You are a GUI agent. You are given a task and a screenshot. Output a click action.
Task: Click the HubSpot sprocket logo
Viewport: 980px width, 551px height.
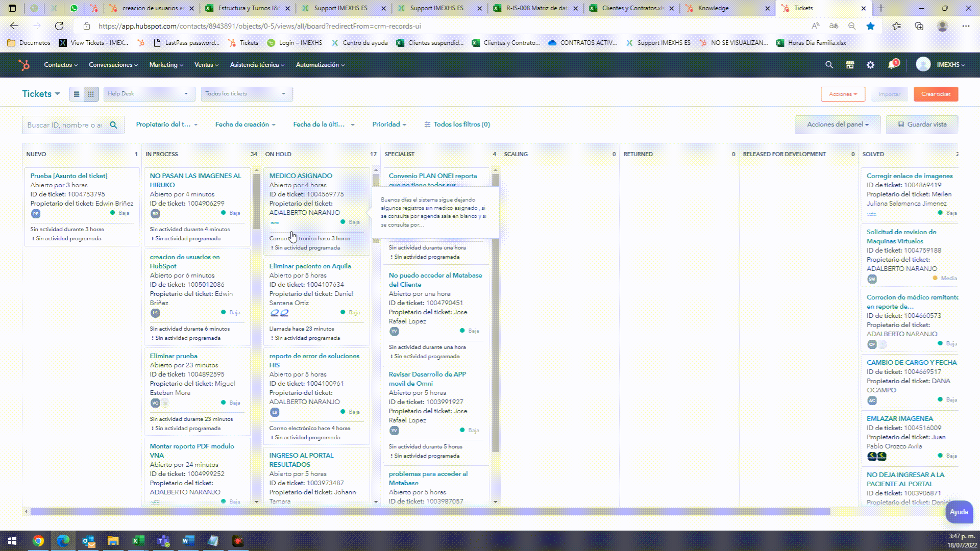[24, 65]
